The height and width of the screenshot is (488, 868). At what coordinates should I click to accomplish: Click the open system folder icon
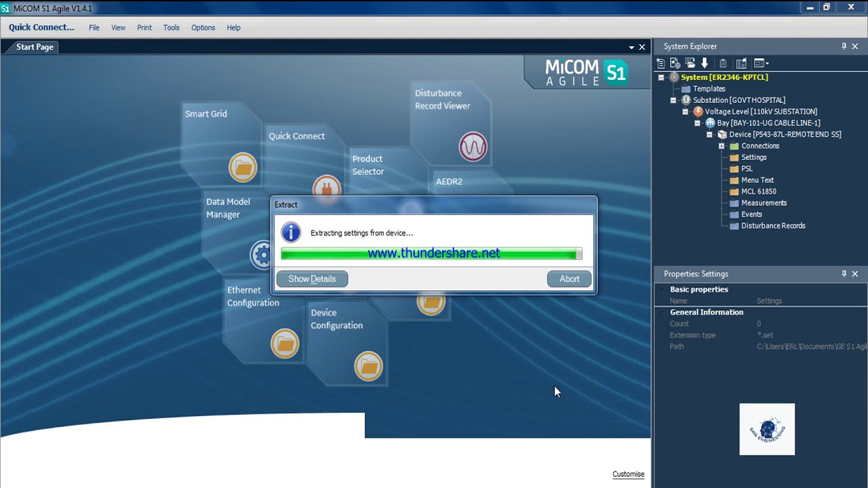pos(690,63)
